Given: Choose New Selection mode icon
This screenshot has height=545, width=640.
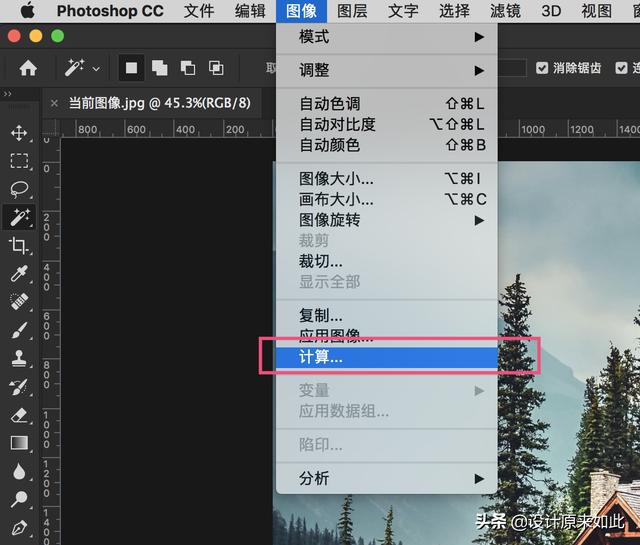Looking at the screenshot, I should 131,68.
